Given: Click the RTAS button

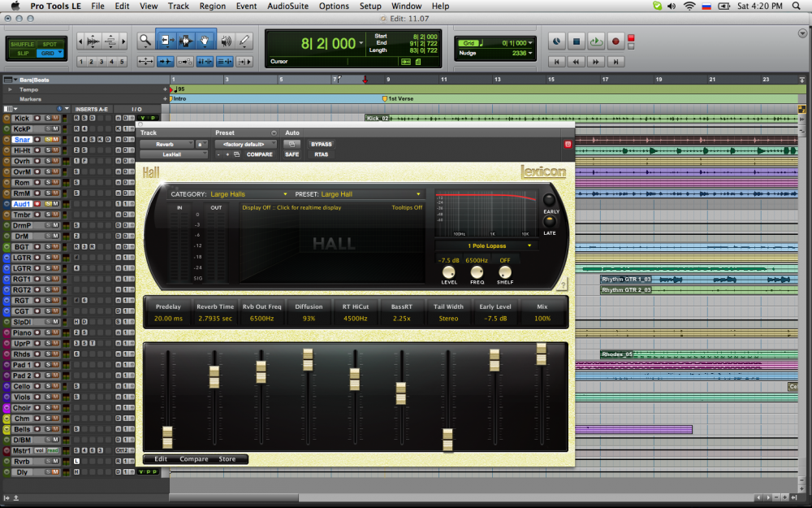Looking at the screenshot, I should coord(321,154).
